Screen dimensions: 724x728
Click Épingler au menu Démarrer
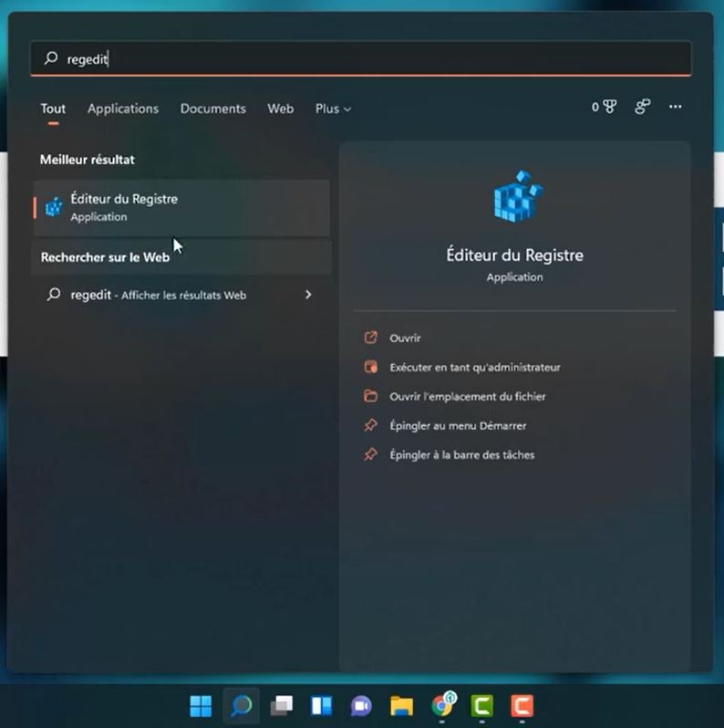pyautogui.click(x=458, y=426)
